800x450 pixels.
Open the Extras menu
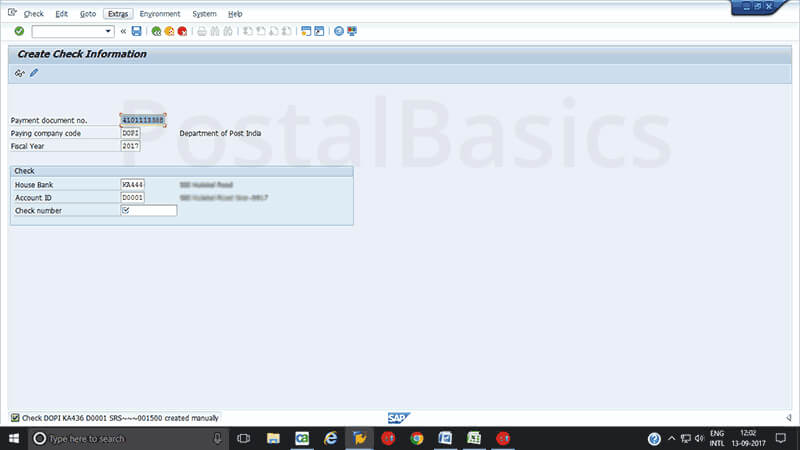(118, 14)
